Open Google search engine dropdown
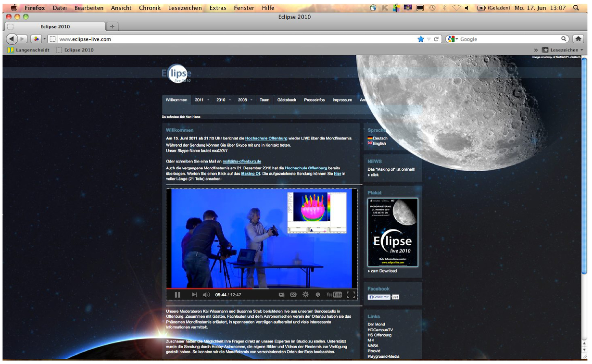592x364 pixels. (453, 39)
